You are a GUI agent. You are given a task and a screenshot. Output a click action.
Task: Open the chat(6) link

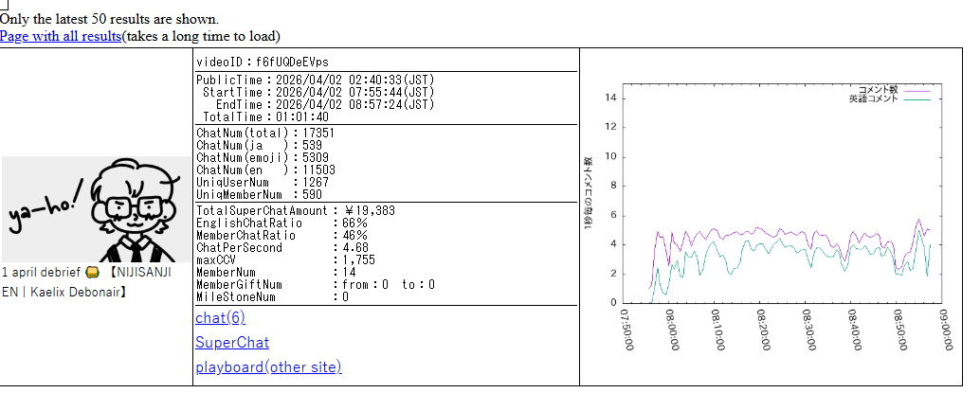220,318
